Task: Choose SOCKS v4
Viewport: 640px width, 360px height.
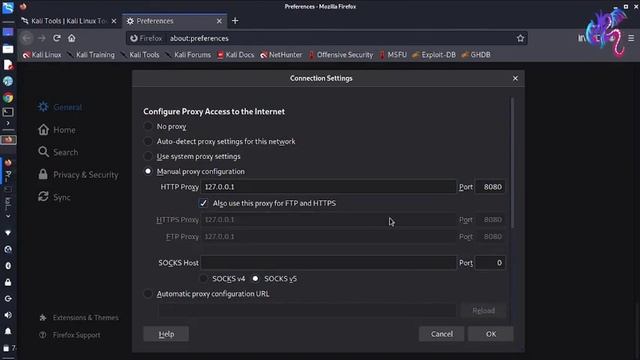Action: coord(203,279)
